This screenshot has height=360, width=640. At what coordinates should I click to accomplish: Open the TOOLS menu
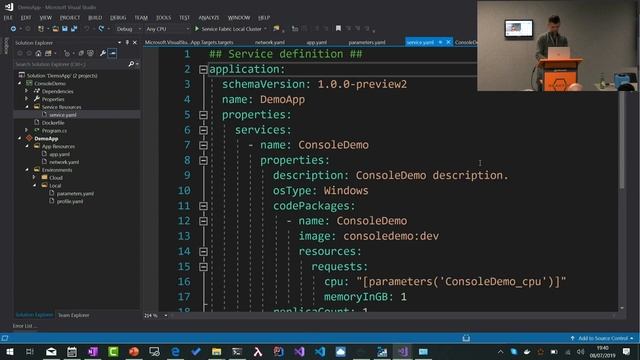coord(163,18)
